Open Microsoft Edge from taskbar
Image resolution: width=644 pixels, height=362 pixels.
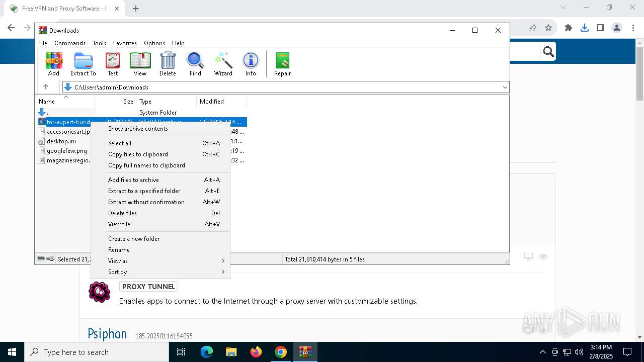point(207,352)
